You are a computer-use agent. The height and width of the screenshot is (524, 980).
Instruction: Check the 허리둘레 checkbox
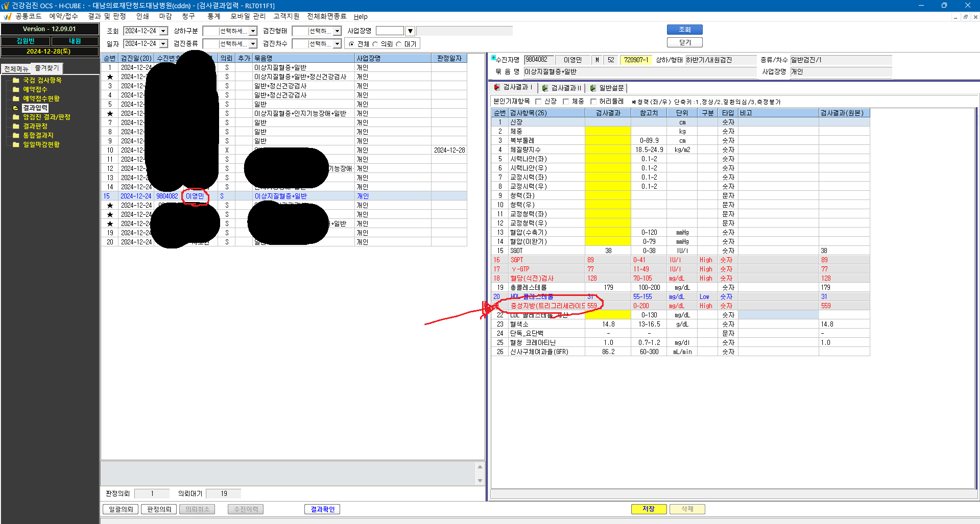[593, 102]
